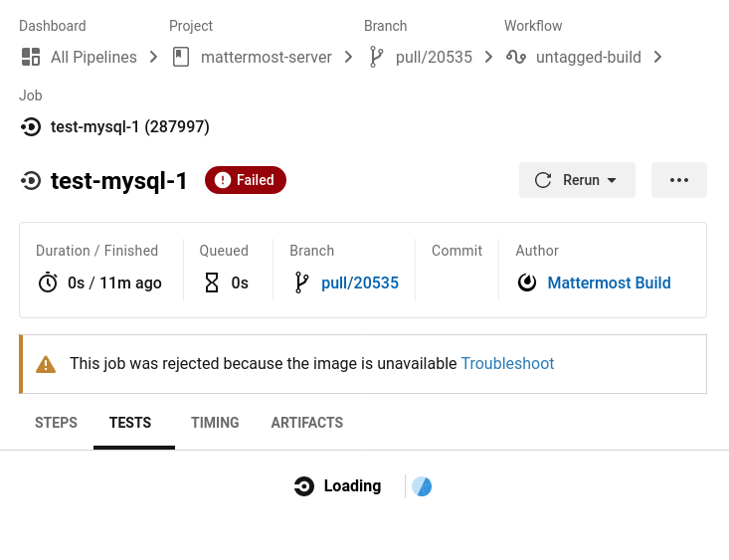Open the Troubleshoot link
Screen dimensions: 729x560
click(507, 363)
